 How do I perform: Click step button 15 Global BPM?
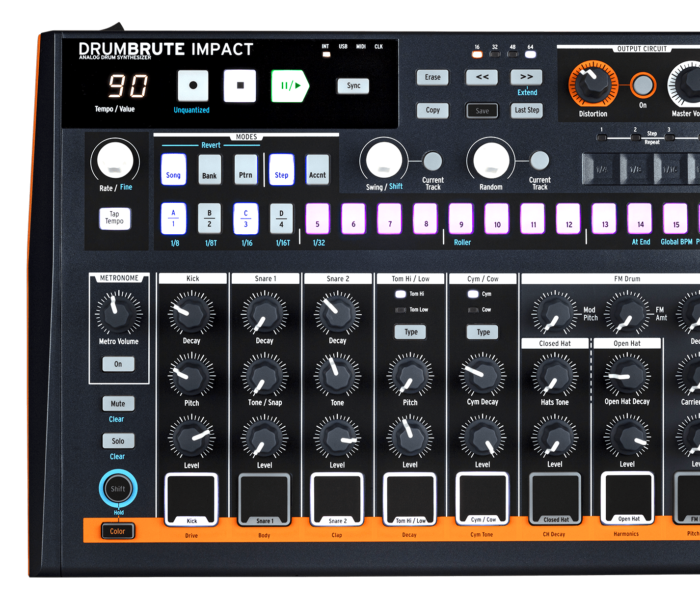(x=675, y=219)
